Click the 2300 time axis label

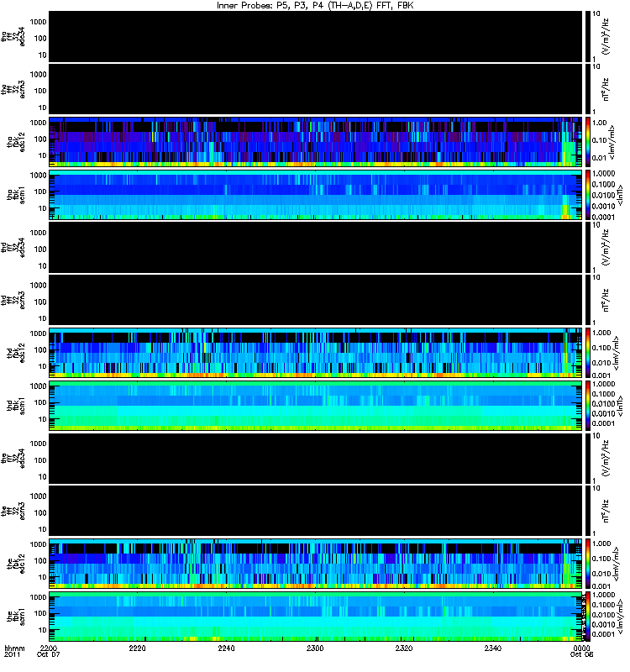(315, 648)
